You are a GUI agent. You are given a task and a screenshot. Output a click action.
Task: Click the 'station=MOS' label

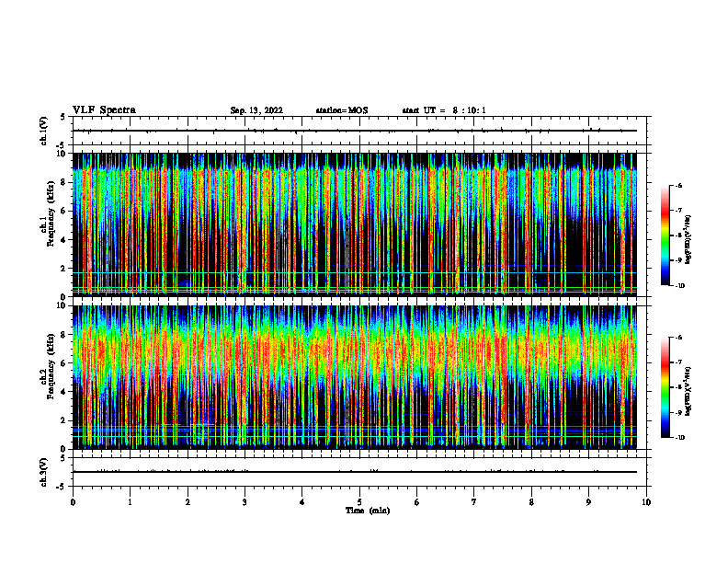(x=342, y=110)
